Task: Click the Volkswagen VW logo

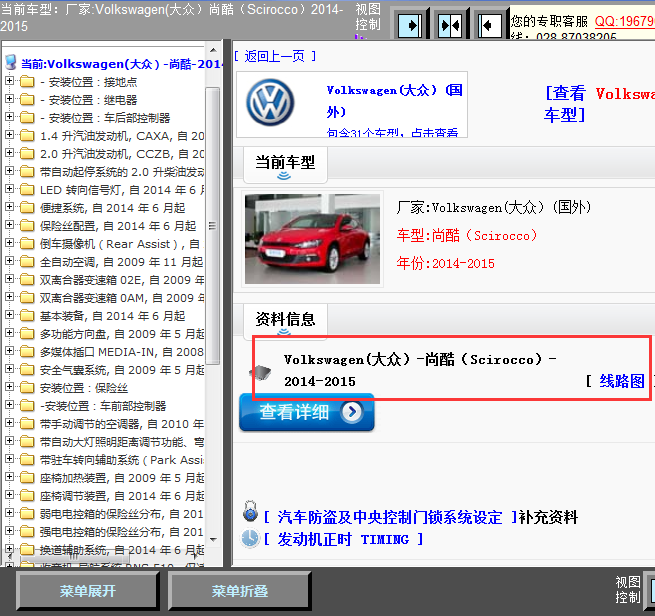Action: point(270,102)
